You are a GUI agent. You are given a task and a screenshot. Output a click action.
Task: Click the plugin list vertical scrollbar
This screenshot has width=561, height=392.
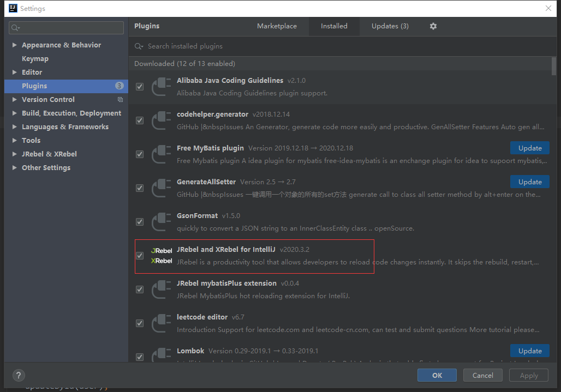(x=553, y=67)
